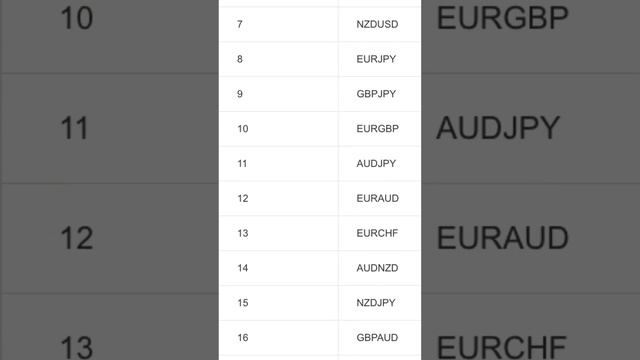The width and height of the screenshot is (640, 360).
Task: Click the large background EURGBP text
Action: (502, 18)
